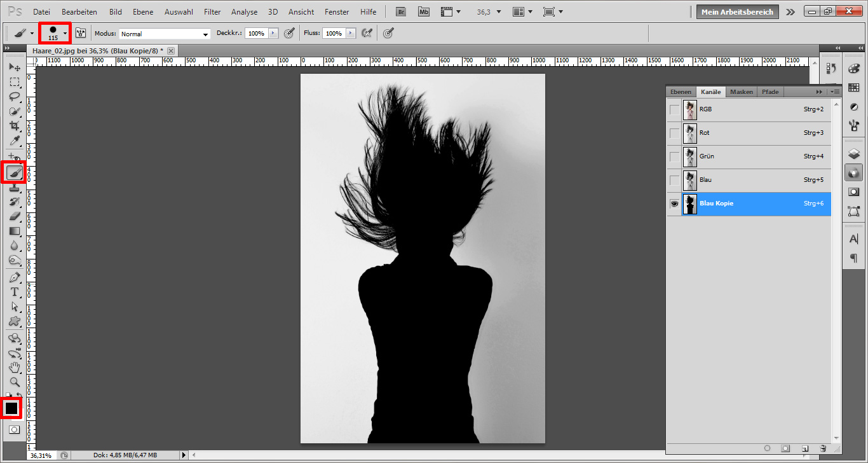Activate the Lasso tool
Screen dimensions: 868x463
15,97
